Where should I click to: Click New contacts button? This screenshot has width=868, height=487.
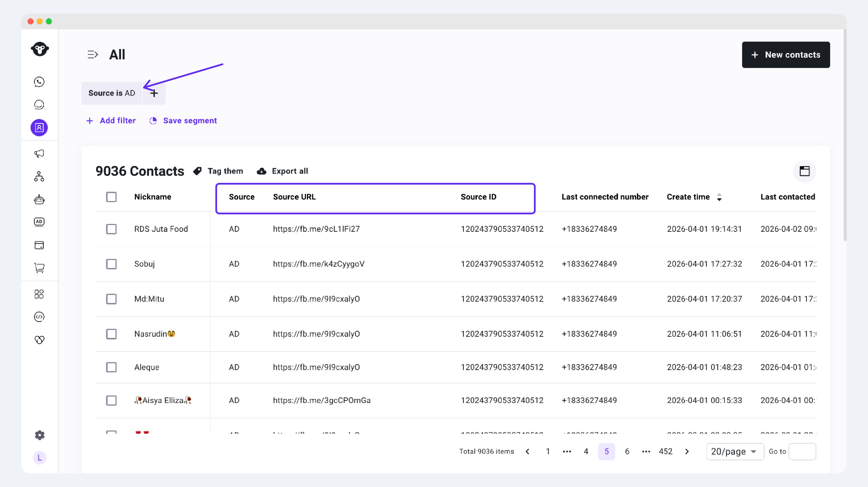[786, 55]
